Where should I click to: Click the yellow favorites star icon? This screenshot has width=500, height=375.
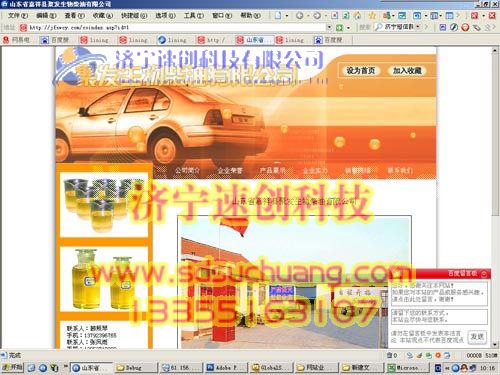pyautogui.click(x=372, y=15)
